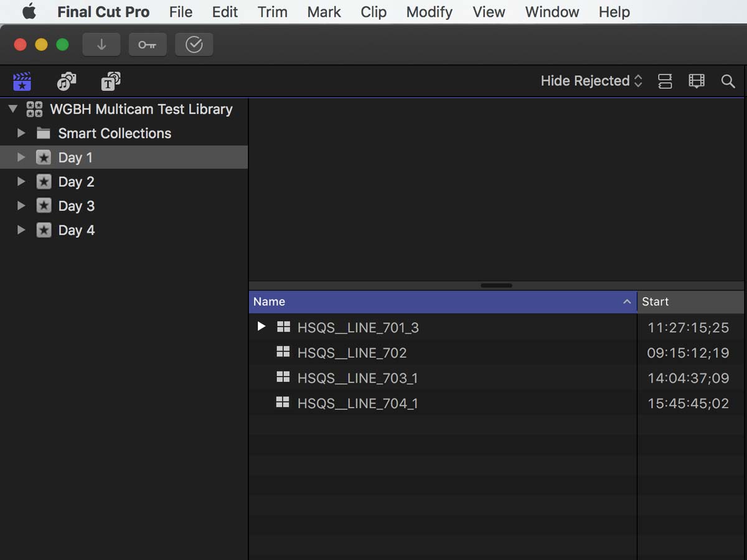Image resolution: width=747 pixels, height=560 pixels.
Task: Select the WGBH Multicam Test Library icon
Action: point(34,110)
